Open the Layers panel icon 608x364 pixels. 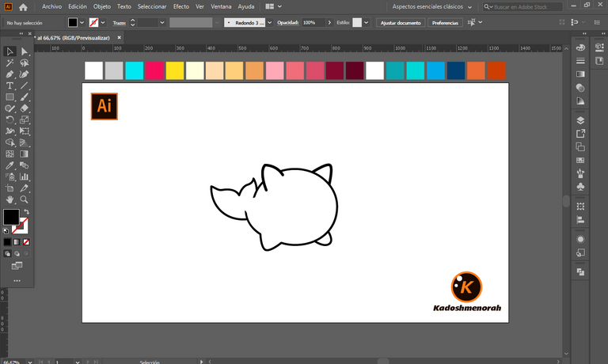click(580, 120)
